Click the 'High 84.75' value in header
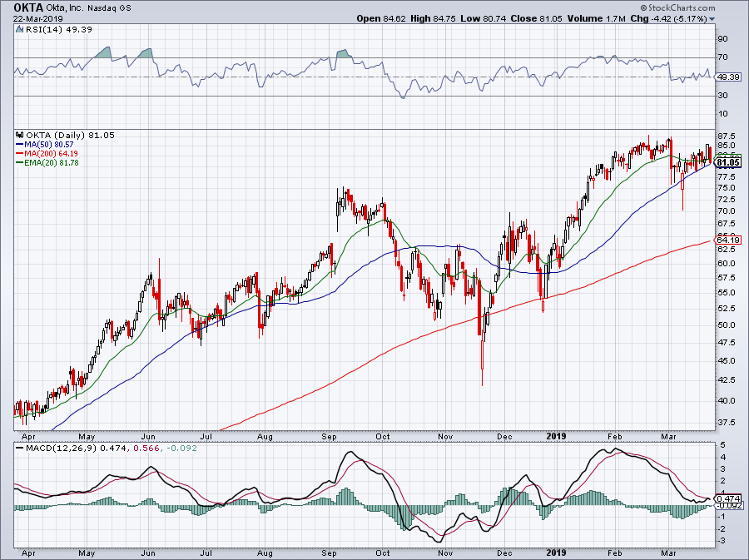The image size is (749, 560). pyautogui.click(x=433, y=18)
